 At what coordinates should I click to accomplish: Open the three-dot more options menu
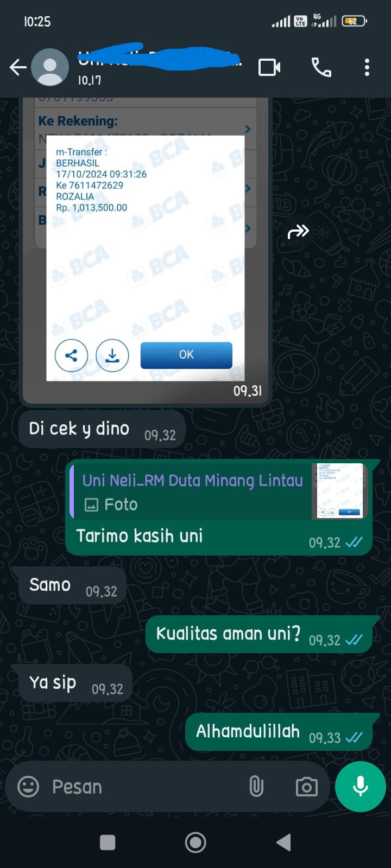pos(367,67)
